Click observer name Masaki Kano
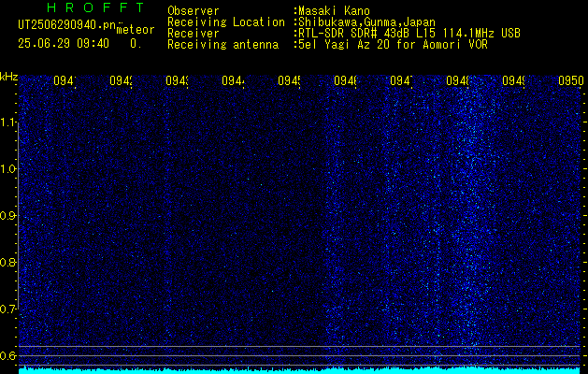Image resolution: width=588 pixels, height=374 pixels. tap(334, 11)
